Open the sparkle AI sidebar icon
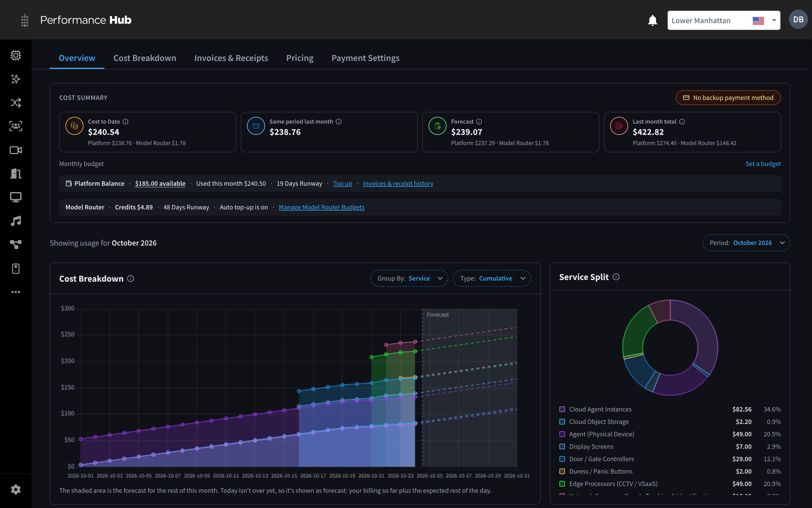Image resolution: width=812 pixels, height=508 pixels. [x=16, y=79]
